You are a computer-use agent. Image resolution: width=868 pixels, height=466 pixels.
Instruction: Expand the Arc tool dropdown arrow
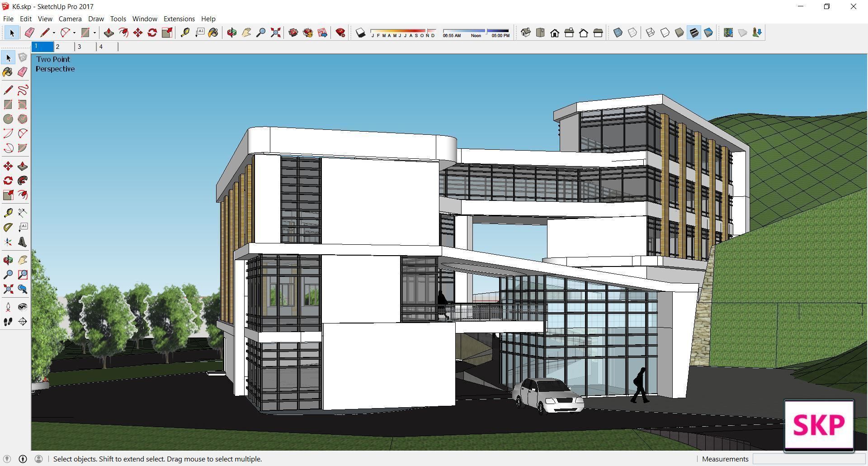click(74, 33)
